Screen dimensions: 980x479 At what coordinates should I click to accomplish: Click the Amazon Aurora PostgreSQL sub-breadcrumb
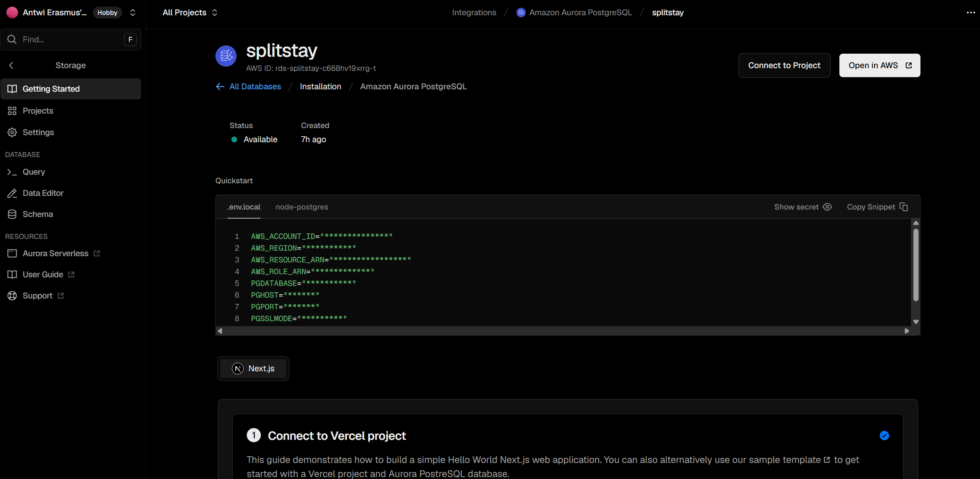coord(413,87)
